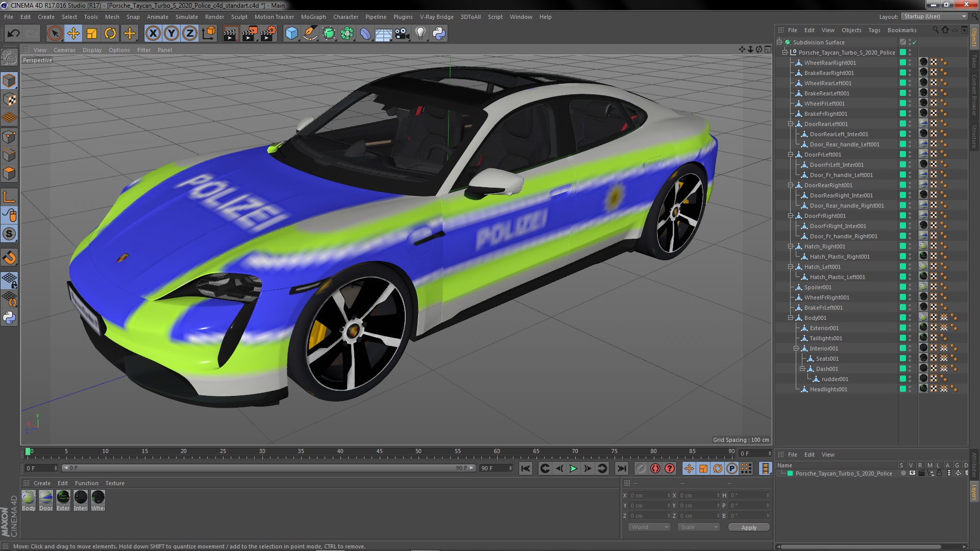Screen dimensions: 980x551
Task: Play animation forward
Action: pos(573,468)
